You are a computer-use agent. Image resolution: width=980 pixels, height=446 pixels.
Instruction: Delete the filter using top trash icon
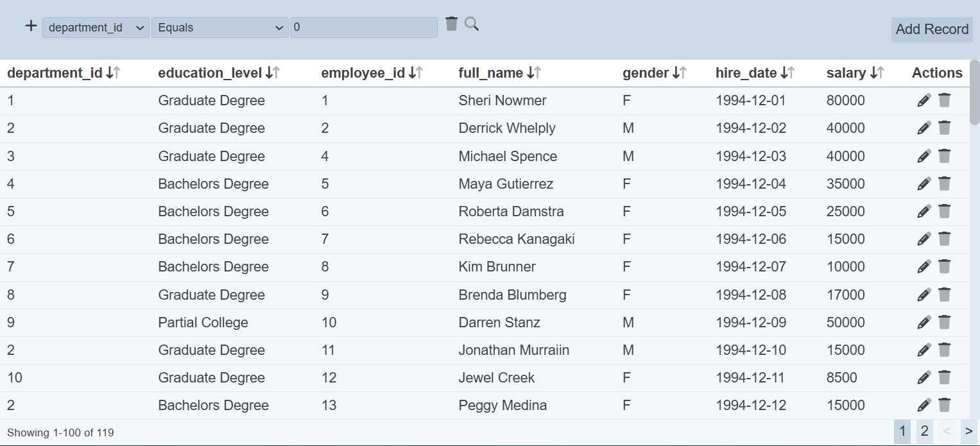click(x=452, y=24)
